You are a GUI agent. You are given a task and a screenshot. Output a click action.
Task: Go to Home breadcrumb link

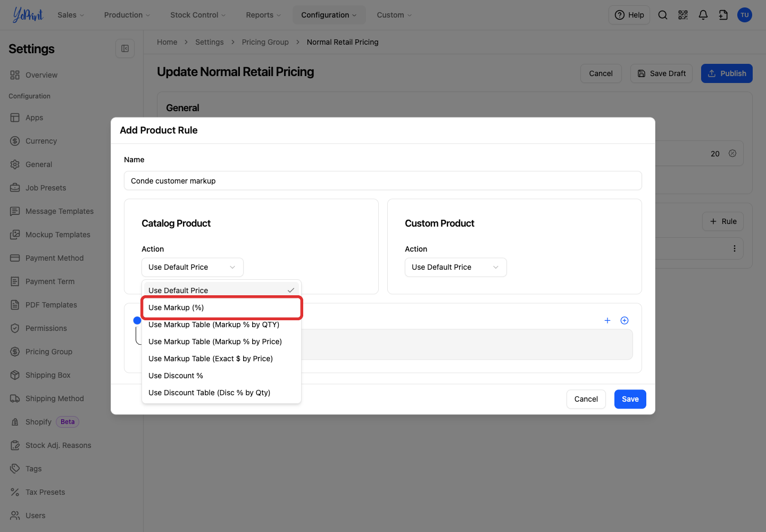(x=167, y=42)
